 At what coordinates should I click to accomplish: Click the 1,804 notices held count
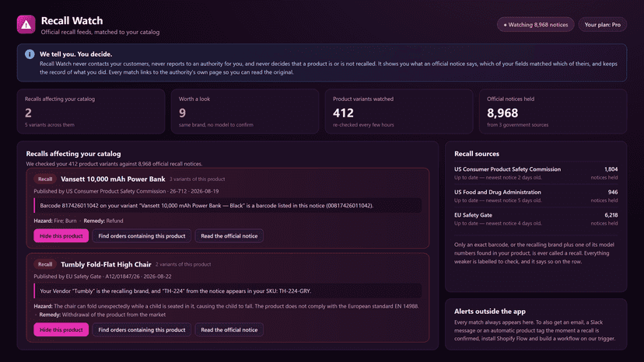pyautogui.click(x=611, y=169)
